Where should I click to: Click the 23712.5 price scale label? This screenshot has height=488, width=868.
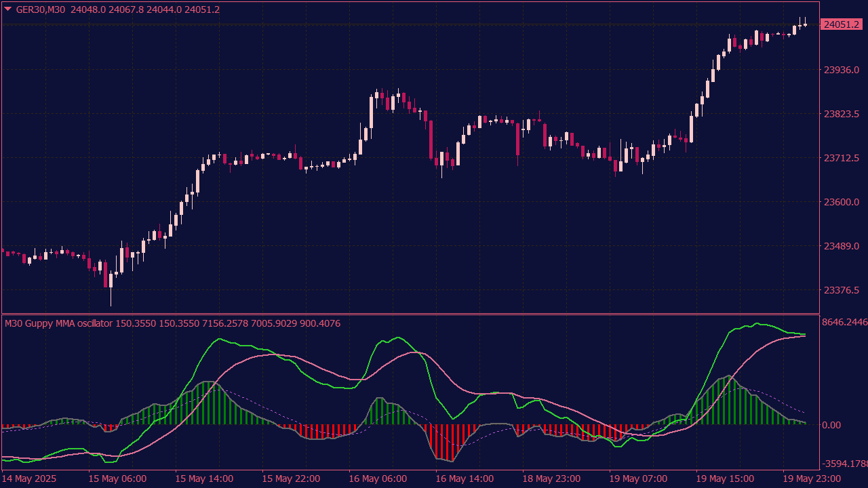841,158
